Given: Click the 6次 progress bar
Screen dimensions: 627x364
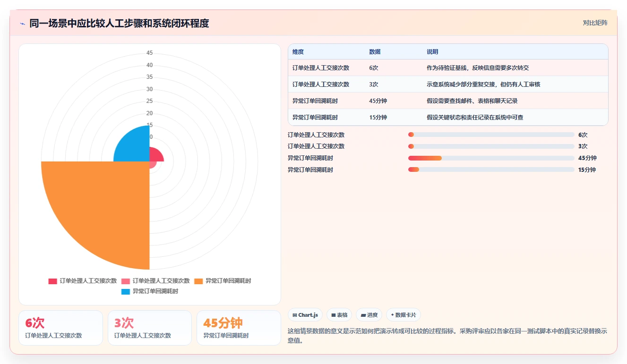Looking at the screenshot, I should [x=491, y=135].
